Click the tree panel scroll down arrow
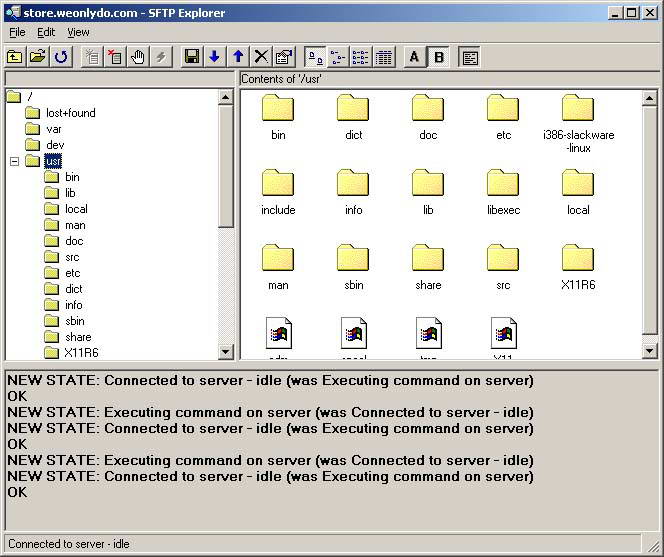Screen dimensions: 664x557 225,351
